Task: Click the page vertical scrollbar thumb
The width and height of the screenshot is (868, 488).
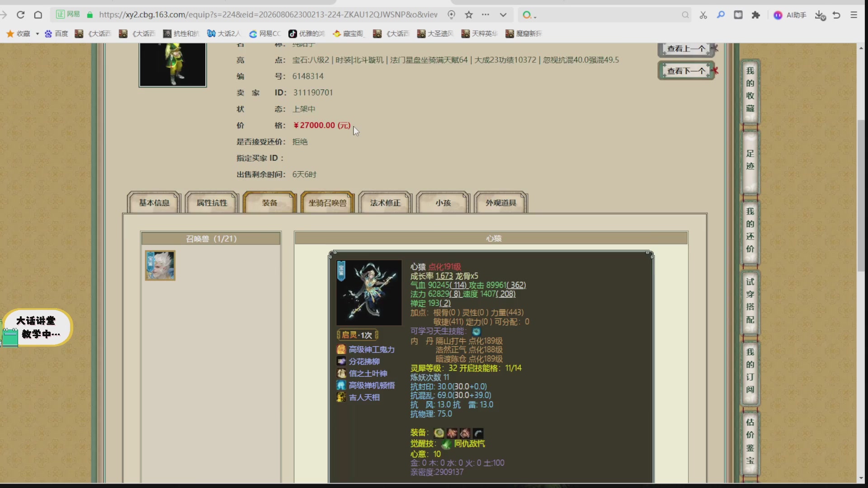Action: 860,195
